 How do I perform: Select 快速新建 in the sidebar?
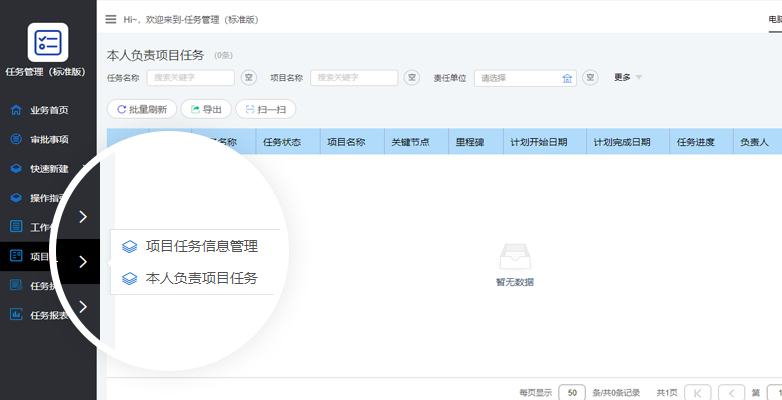click(x=48, y=169)
